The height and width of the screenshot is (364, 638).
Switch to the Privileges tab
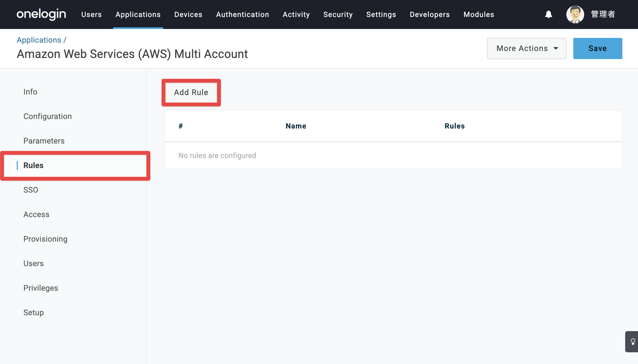click(41, 288)
